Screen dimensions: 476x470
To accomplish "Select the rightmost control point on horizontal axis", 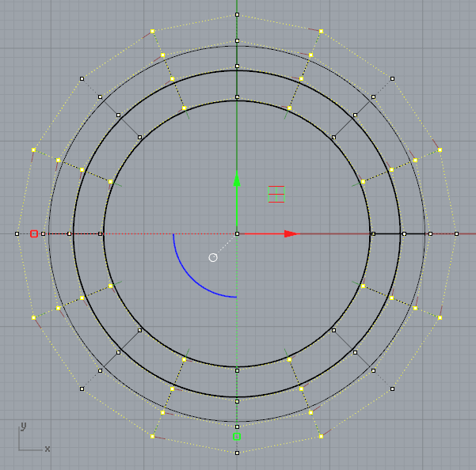I will [x=456, y=233].
